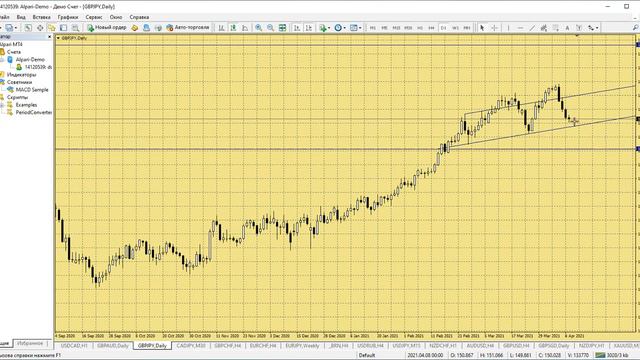Image resolution: width=640 pixels, height=360 pixels.
Task: Close the Navigator panel with its X
Action: 50,37
